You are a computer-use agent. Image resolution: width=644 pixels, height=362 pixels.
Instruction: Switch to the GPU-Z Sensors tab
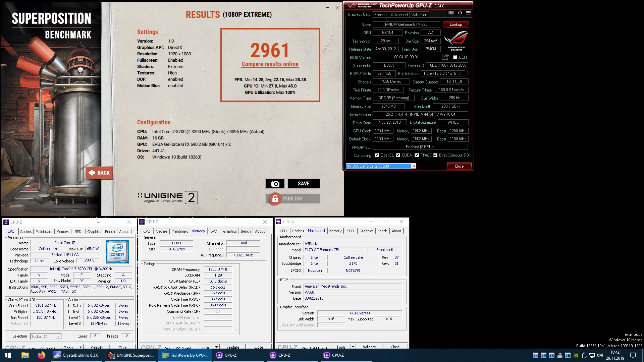pos(380,15)
